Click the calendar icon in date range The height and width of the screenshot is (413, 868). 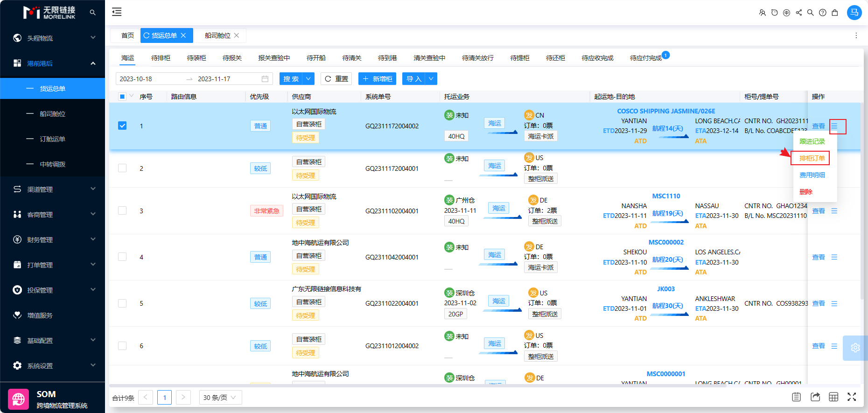click(265, 79)
